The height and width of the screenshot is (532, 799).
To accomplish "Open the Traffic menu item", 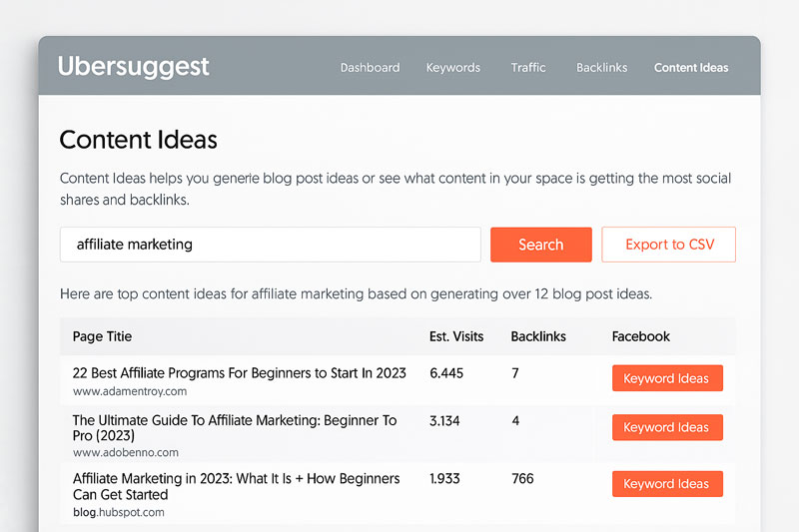I will tap(528, 68).
